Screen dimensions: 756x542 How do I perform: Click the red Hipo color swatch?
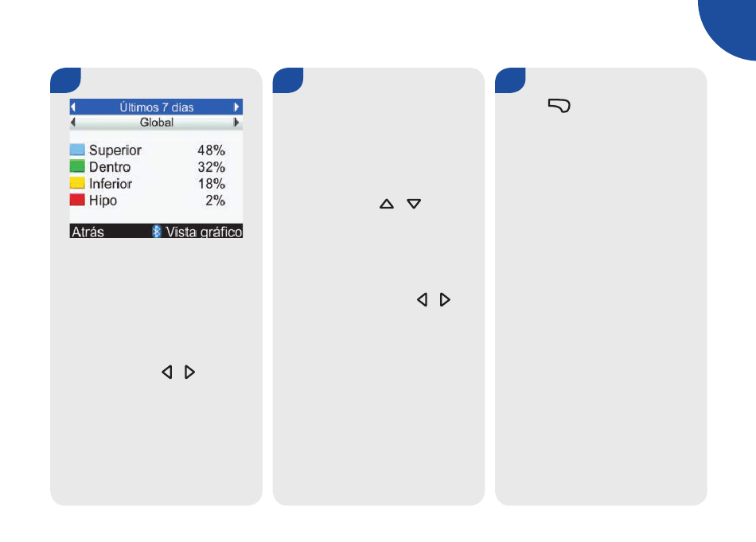77,200
